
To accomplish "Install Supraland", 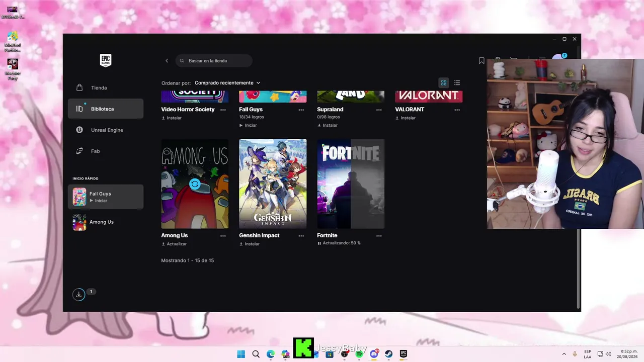I will coord(328,125).
